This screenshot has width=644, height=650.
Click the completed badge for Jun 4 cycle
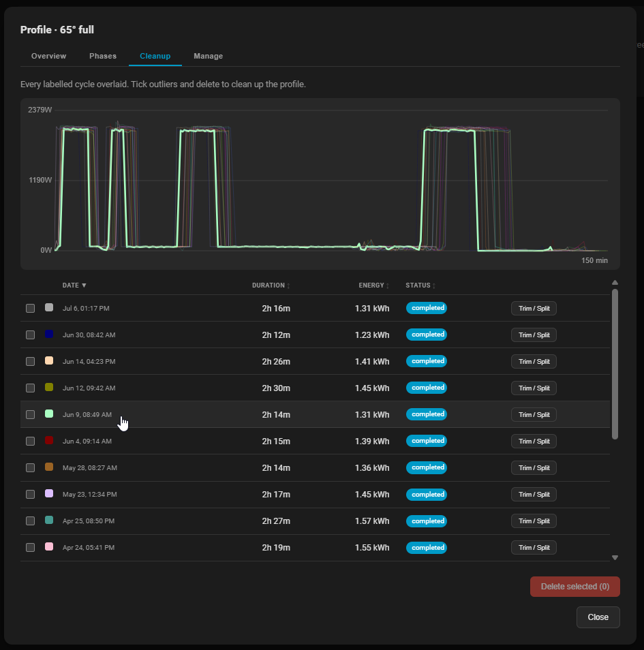427,441
